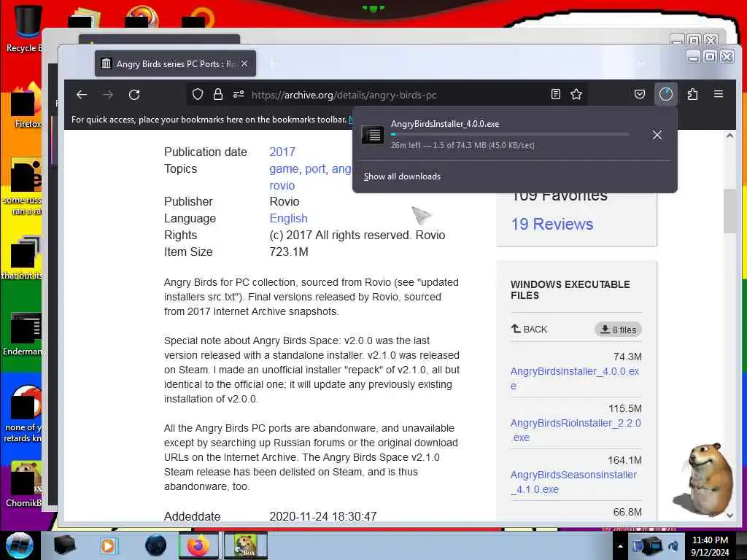This screenshot has width=747, height=560.
Task: Open the Firefox desktop shortcut
Action: pyautogui.click(x=26, y=106)
